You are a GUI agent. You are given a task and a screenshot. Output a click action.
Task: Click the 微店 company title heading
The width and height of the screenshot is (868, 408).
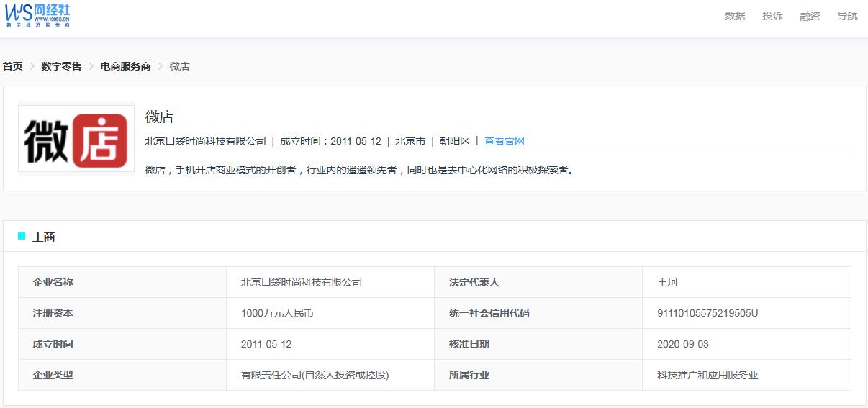click(159, 117)
